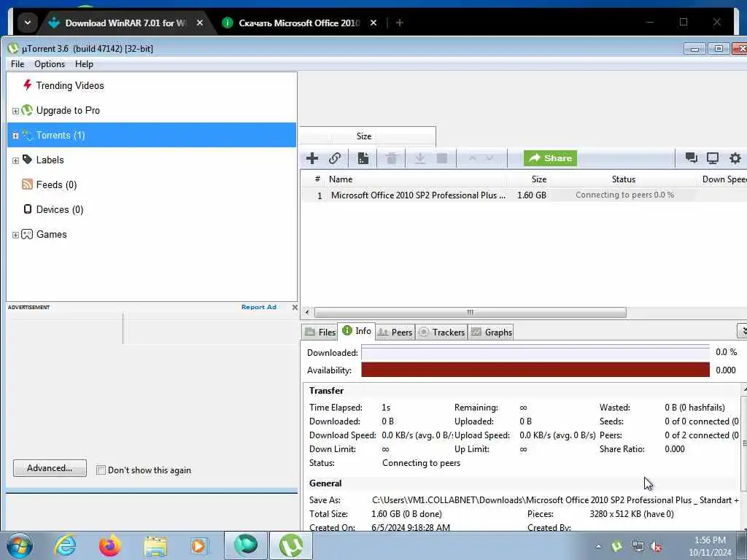The height and width of the screenshot is (560, 747).
Task: Click the Report Ad link
Action: 259,307
